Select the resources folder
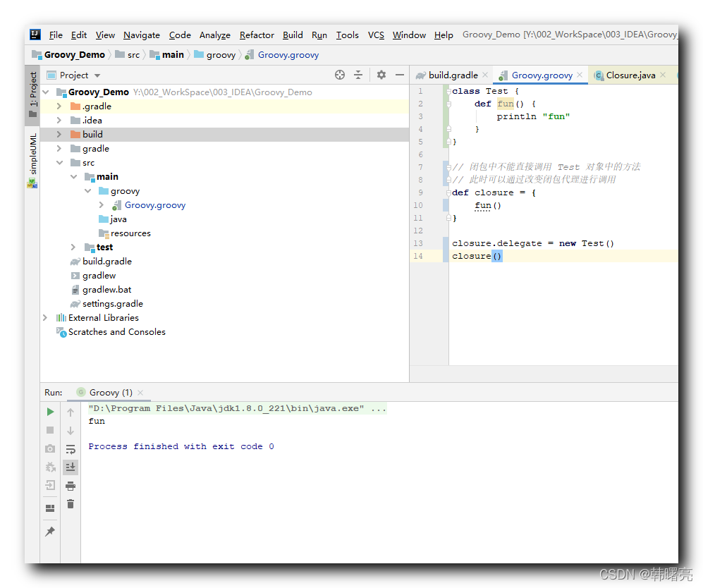 130,233
